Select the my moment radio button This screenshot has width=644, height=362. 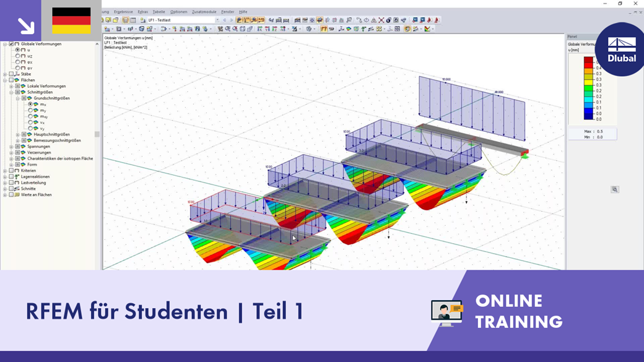coord(30,110)
